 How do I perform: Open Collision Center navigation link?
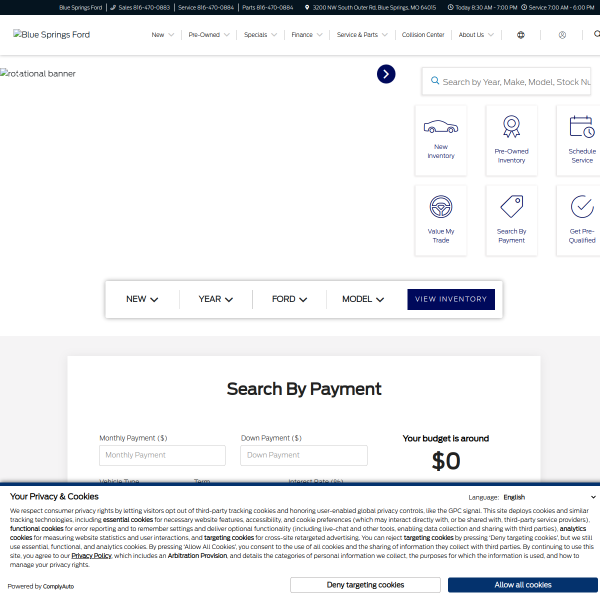click(x=423, y=35)
